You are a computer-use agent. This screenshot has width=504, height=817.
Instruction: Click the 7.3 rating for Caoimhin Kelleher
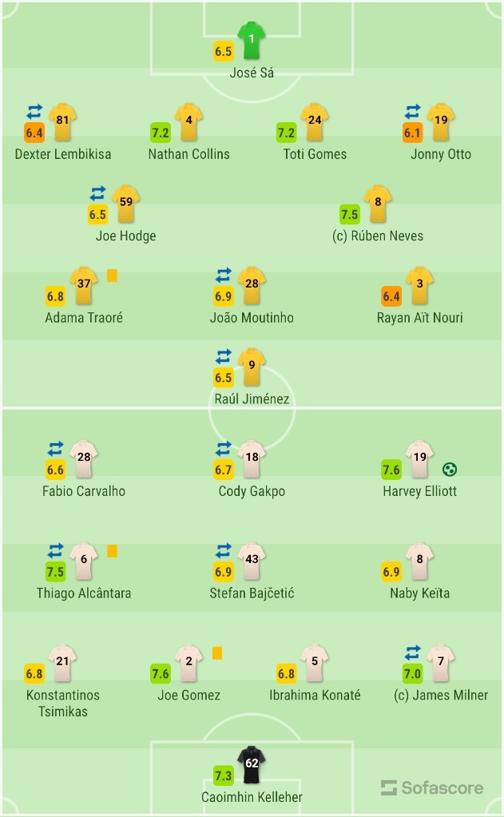coord(223,775)
